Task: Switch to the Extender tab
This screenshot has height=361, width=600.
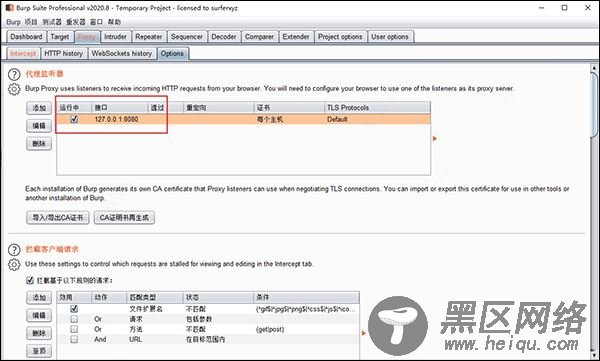Action: (x=296, y=37)
